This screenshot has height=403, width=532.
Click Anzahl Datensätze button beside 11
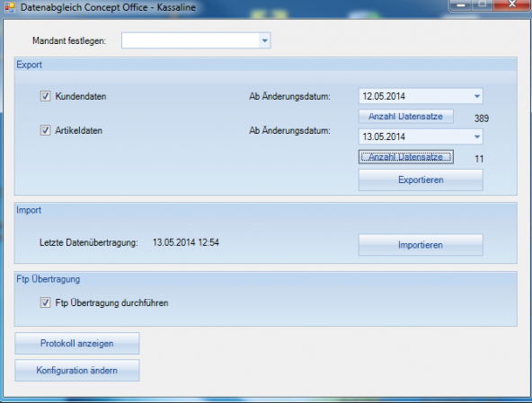point(406,157)
